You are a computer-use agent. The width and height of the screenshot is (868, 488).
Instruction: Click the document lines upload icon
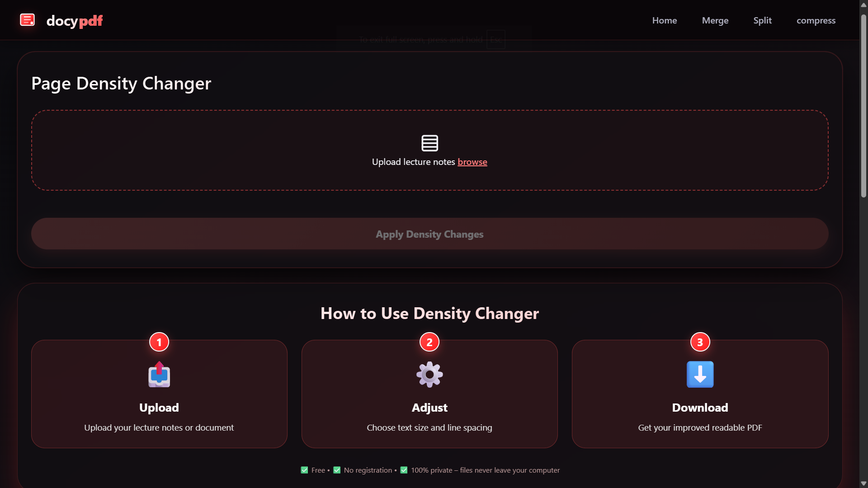(x=429, y=143)
